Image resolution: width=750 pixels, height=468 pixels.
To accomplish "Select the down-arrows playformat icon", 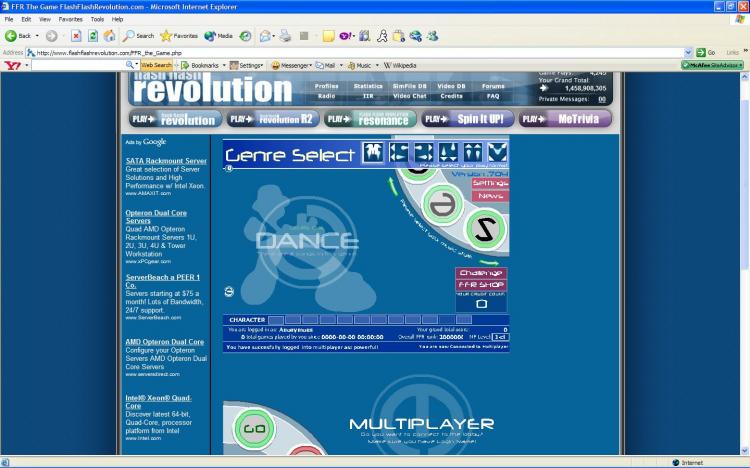I will [448, 153].
